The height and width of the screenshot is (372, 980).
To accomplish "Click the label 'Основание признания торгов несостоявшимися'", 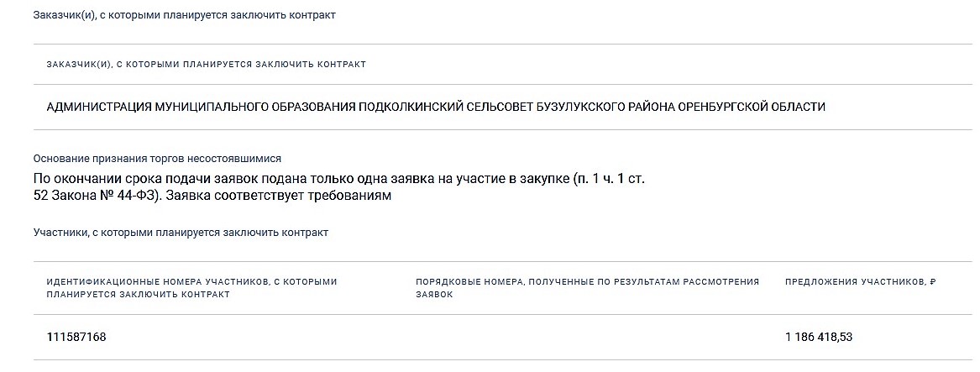I will point(157,158).
